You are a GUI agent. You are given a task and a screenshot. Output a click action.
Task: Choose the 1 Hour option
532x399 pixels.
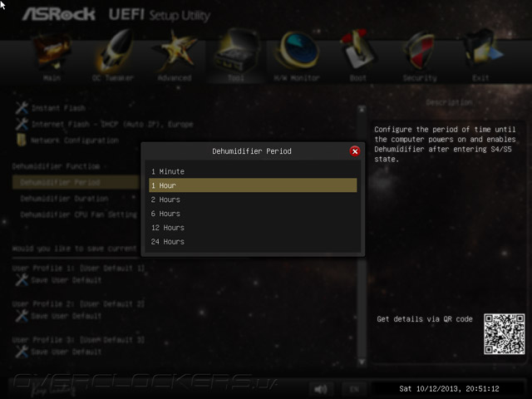(253, 185)
